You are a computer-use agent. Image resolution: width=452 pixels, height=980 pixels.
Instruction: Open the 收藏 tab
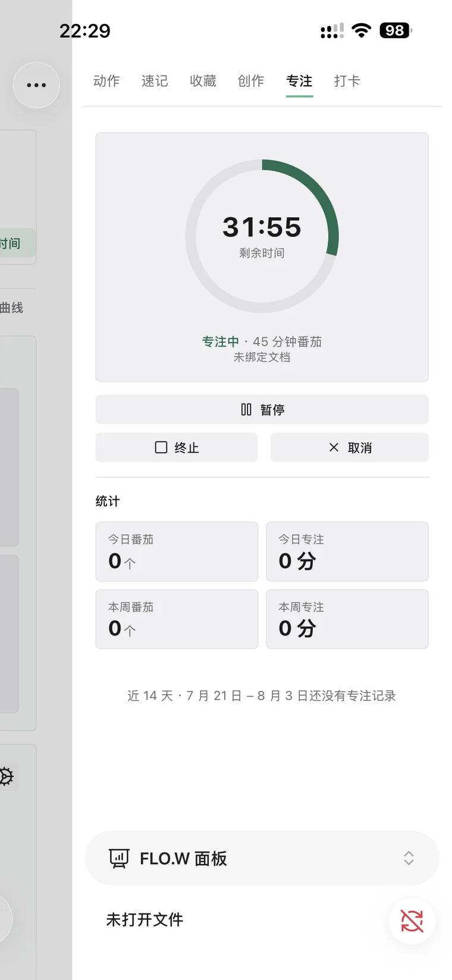203,81
